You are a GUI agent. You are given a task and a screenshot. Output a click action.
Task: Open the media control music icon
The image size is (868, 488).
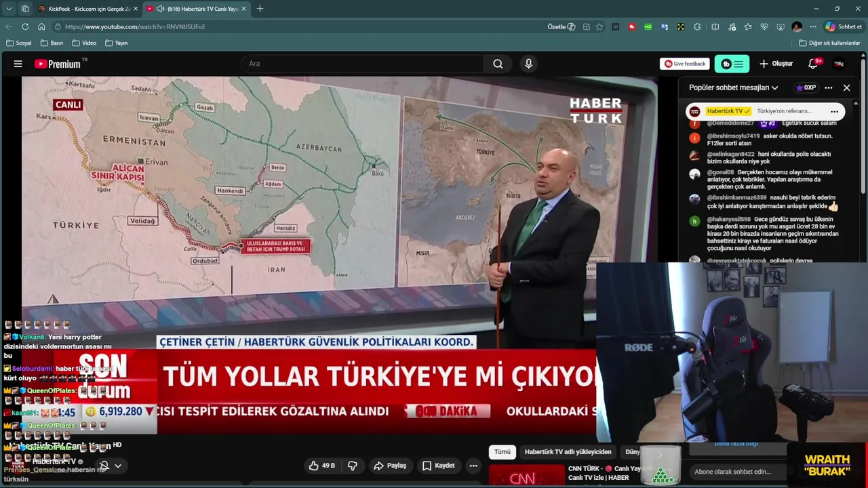click(732, 26)
